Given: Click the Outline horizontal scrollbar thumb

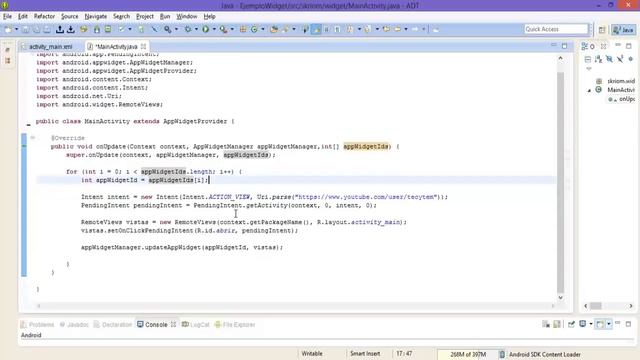Looking at the screenshot, I should (x=596, y=306).
